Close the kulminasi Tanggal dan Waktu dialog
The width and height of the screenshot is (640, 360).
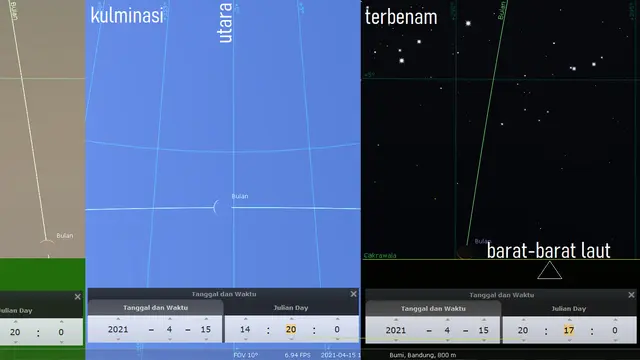click(353, 294)
